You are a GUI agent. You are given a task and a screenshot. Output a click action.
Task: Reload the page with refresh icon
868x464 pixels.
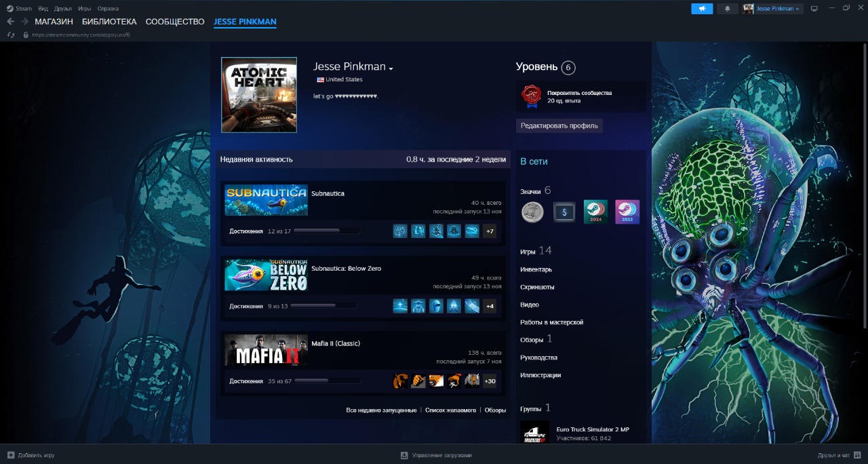click(x=11, y=35)
